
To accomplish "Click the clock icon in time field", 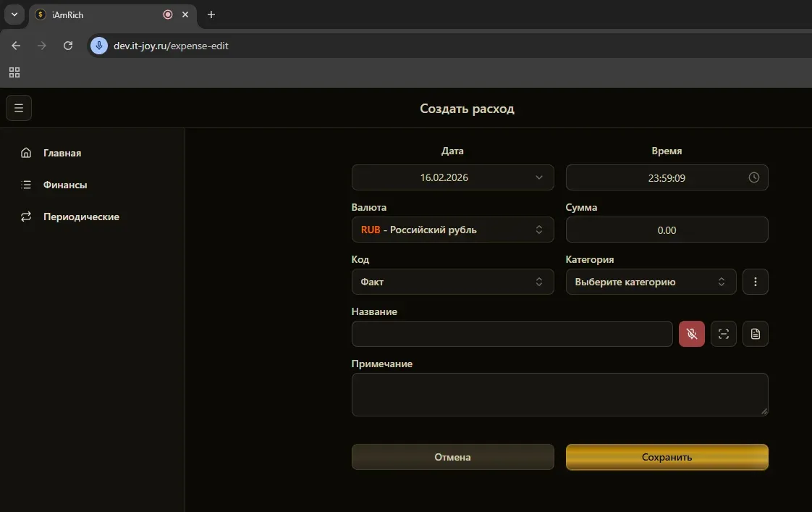I will (x=753, y=177).
